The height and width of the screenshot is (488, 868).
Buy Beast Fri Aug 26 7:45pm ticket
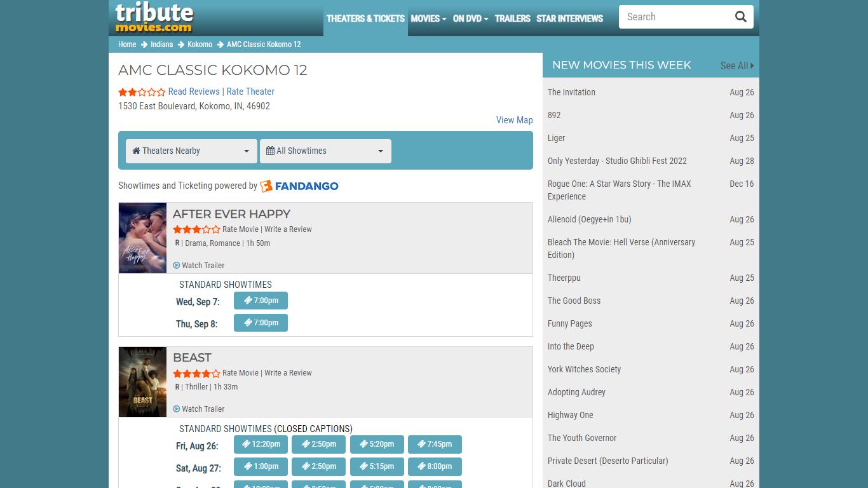click(435, 444)
